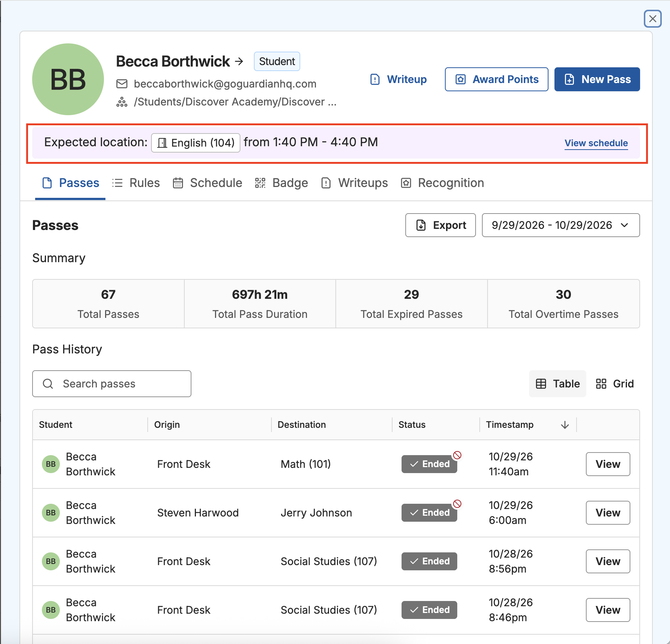The width and height of the screenshot is (670, 644).
Task: Click the 30 Total Overtime Passes card
Action: [x=563, y=304]
